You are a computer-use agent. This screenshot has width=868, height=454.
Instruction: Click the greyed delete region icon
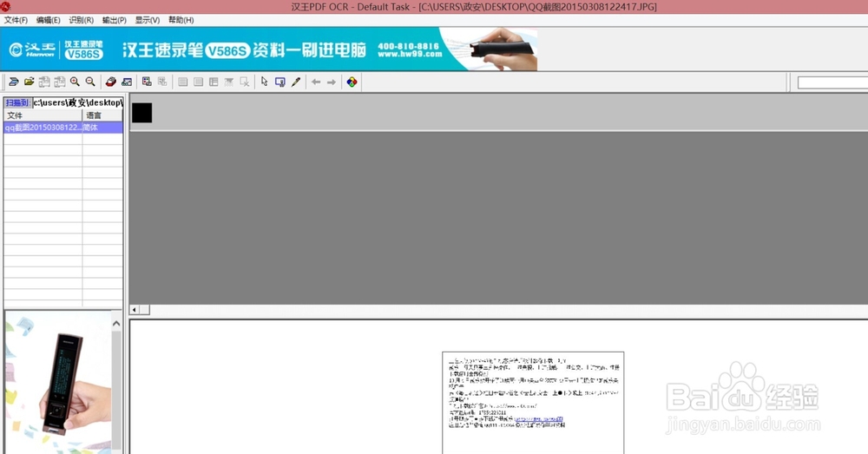pyautogui.click(x=245, y=82)
